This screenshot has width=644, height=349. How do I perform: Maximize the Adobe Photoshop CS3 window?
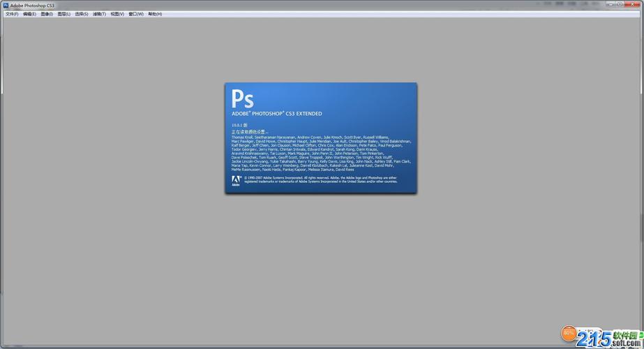tap(620, 3)
